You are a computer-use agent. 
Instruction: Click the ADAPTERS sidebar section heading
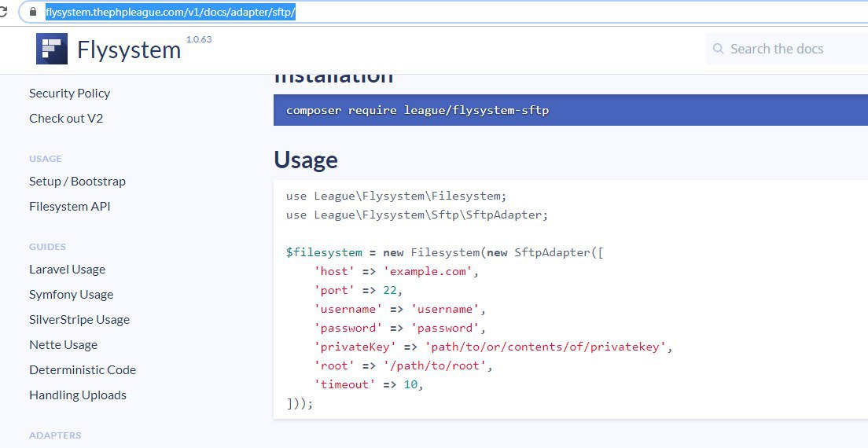tap(55, 435)
